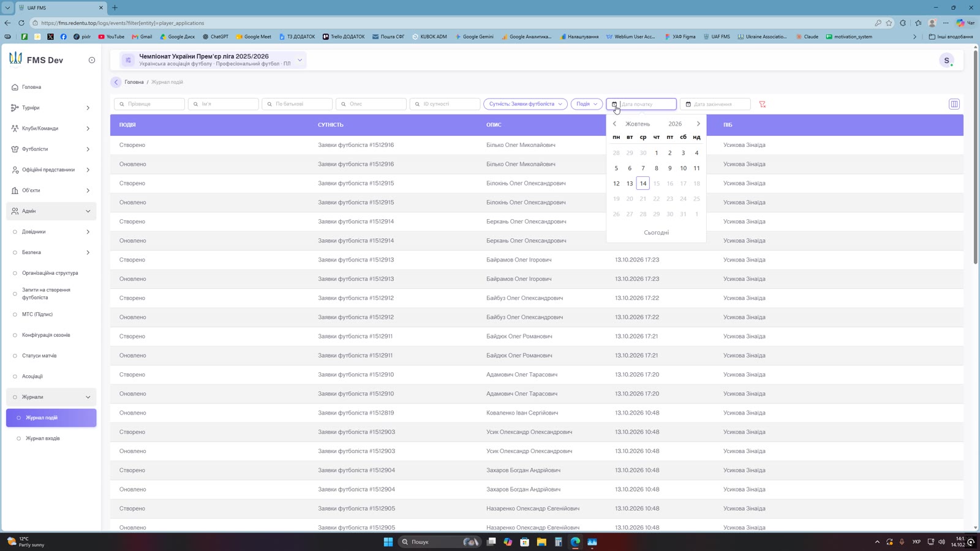980x551 pixels.
Task: Click the Прізвище search field
Action: pos(149,104)
